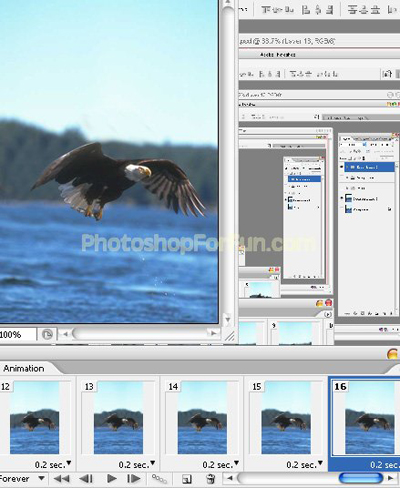Select animation frame 13 thumbnail
This screenshot has height=488, width=400.
[118, 418]
